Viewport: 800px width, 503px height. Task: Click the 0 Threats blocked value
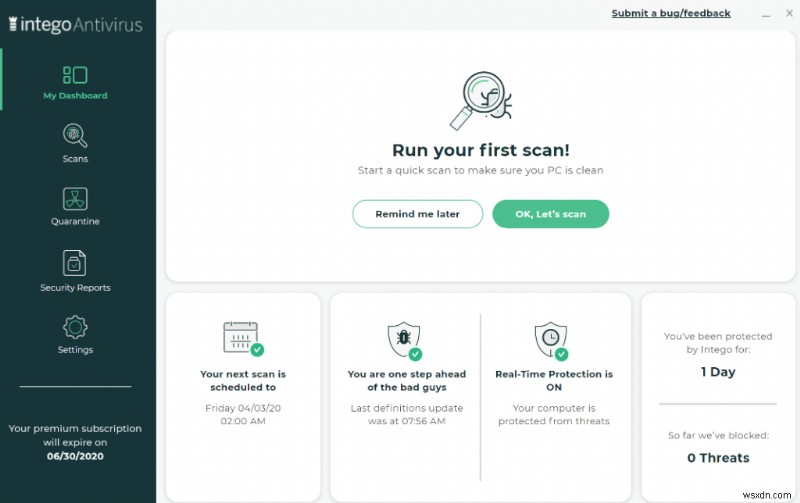[x=718, y=458]
